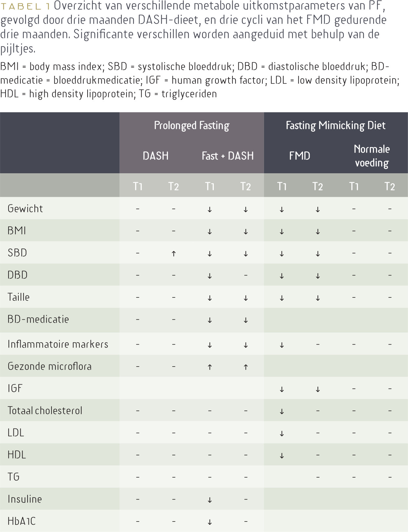Viewport: 408px width, 532px height.
Task: Click the BD-medicatie row label
Action: point(38,319)
